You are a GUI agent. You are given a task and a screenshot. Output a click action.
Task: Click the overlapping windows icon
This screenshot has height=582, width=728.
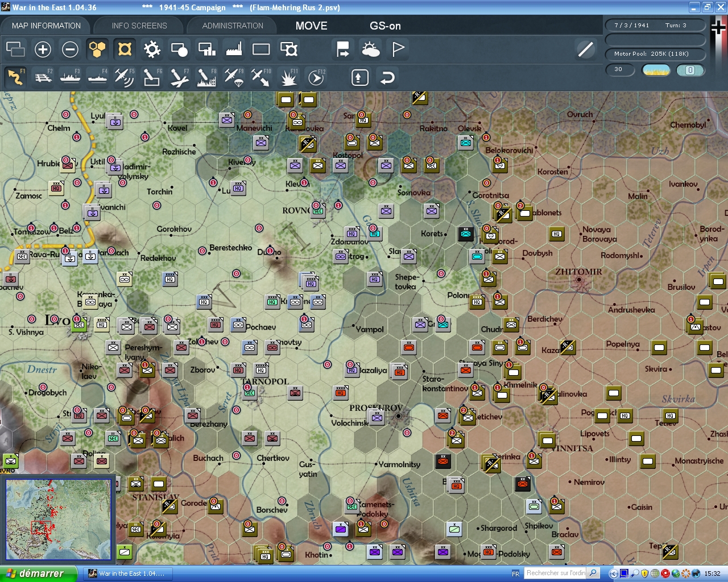coord(15,49)
